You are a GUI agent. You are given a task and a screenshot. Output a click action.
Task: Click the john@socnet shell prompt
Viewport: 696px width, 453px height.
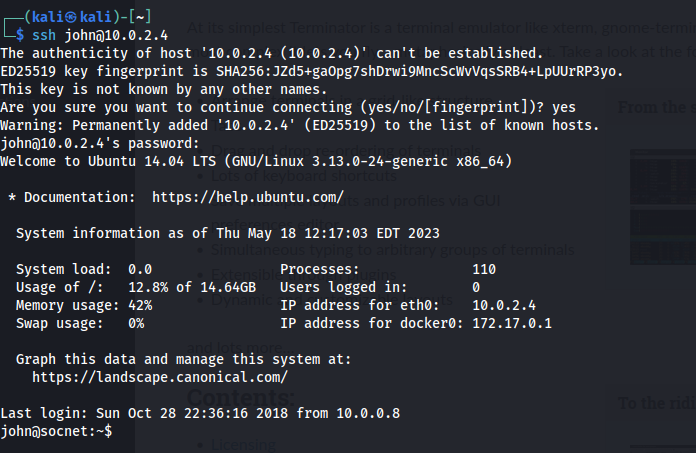click(x=56, y=431)
